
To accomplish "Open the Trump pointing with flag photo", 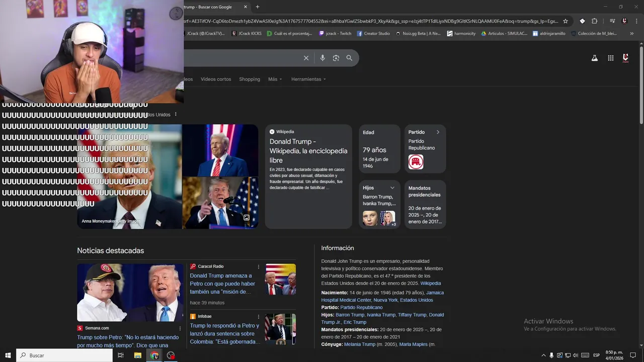I will pyautogui.click(x=220, y=203).
